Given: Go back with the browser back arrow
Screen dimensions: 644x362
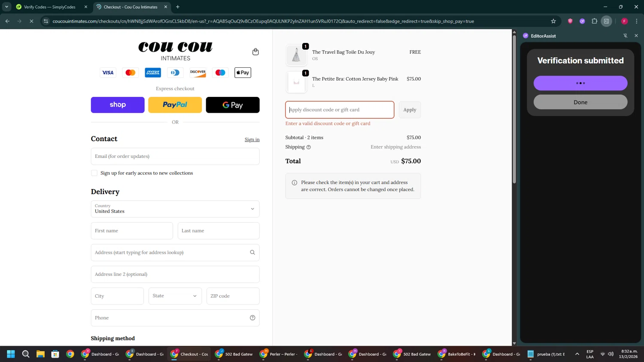Looking at the screenshot, I should (7, 21).
